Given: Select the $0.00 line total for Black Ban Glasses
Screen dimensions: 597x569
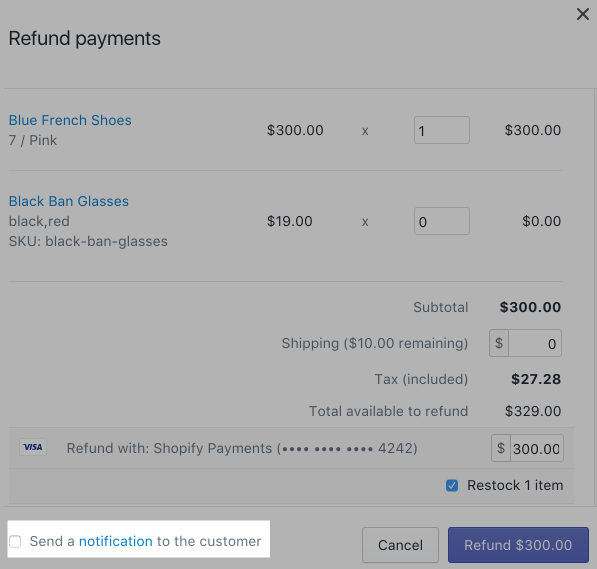Looking at the screenshot, I should coord(541,221).
